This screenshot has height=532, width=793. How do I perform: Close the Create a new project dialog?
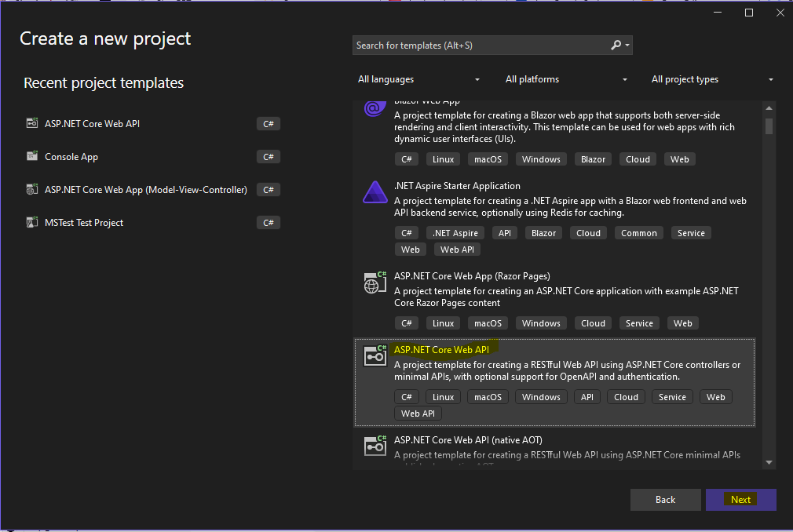tap(780, 13)
